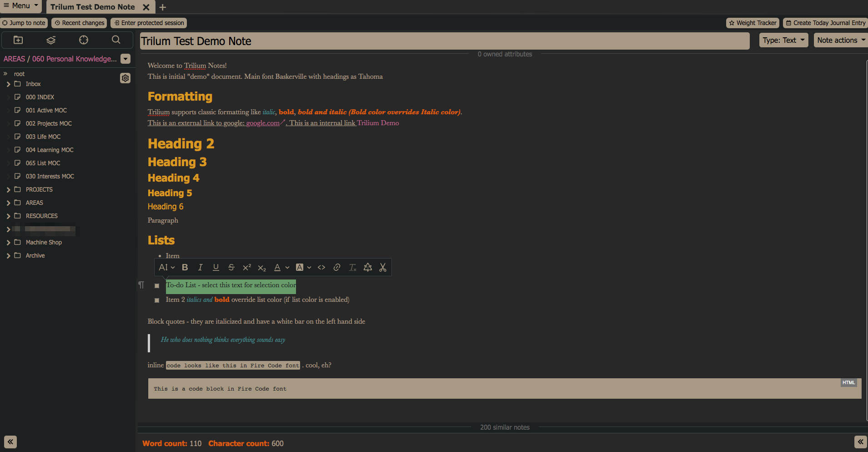The width and height of the screenshot is (868, 452).
Task: Expand the PROJECTS folder in tree
Action: 8,190
